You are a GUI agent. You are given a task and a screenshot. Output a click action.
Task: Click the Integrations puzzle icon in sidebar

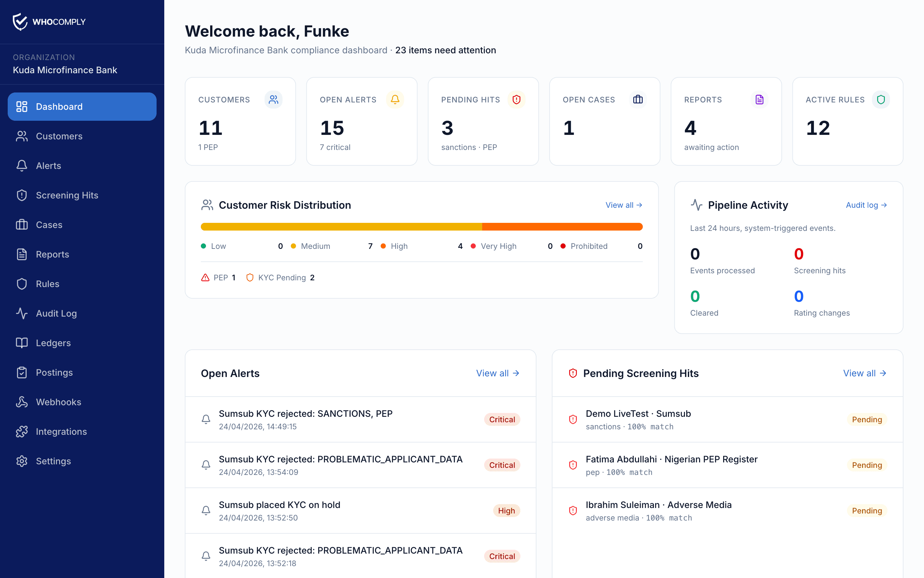[x=22, y=432]
